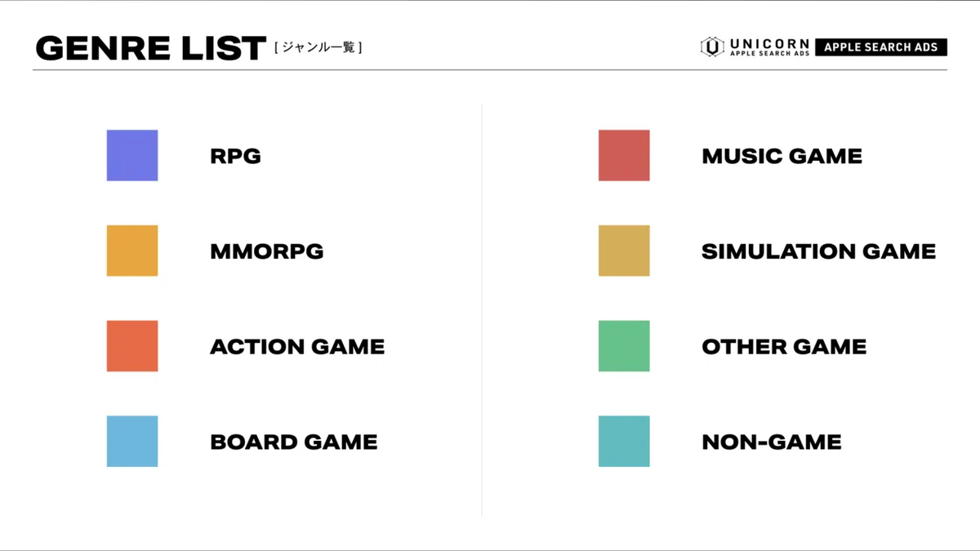Image resolution: width=980 pixels, height=551 pixels.
Task: Click the RPG genre label
Action: coord(235,156)
